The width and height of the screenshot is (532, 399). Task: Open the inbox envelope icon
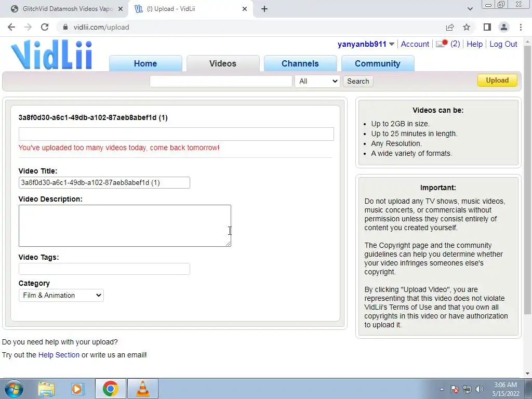tap(442, 44)
